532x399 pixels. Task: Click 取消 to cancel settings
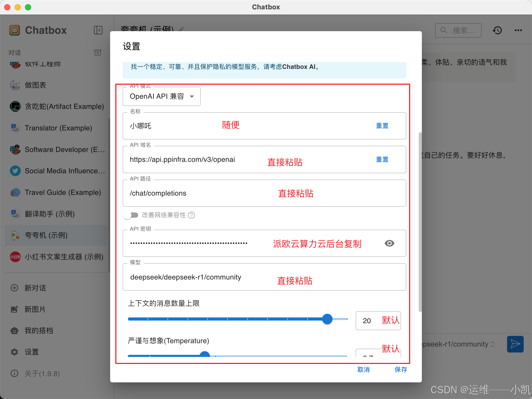coord(363,369)
